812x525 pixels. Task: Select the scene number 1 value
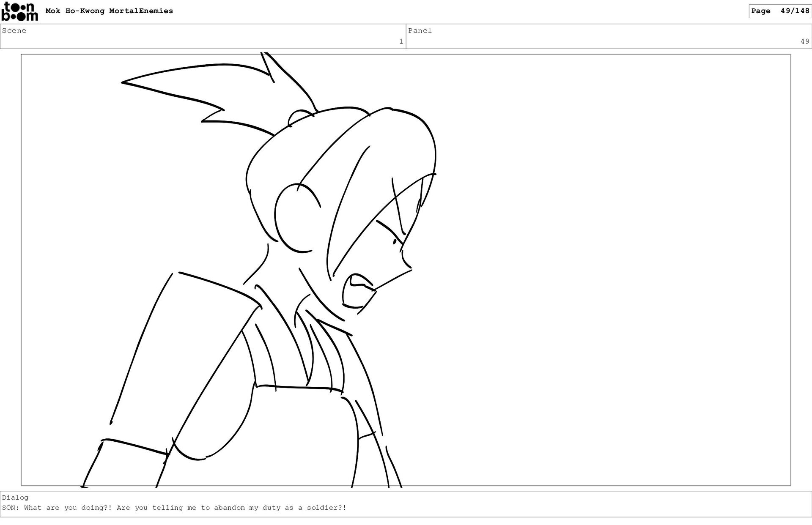401,41
